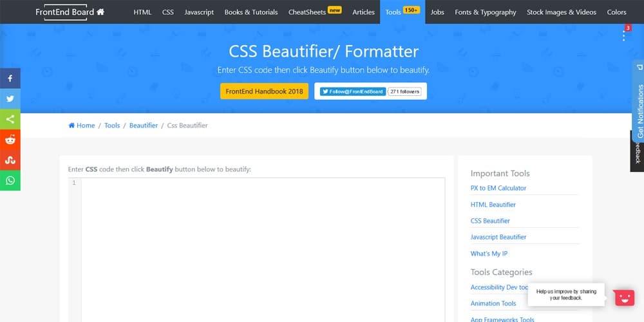
Task: Share page on StumbleUpon via sidebar icon
Action: [x=10, y=160]
